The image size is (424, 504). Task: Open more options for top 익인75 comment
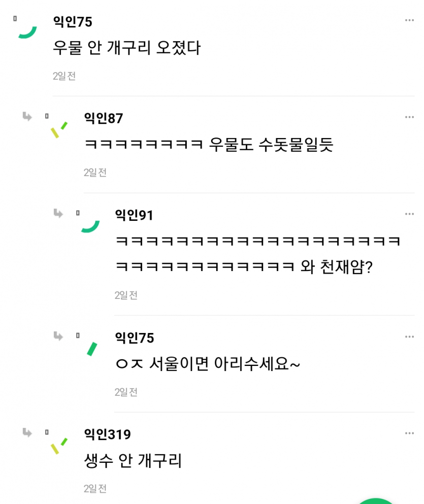pos(409,21)
